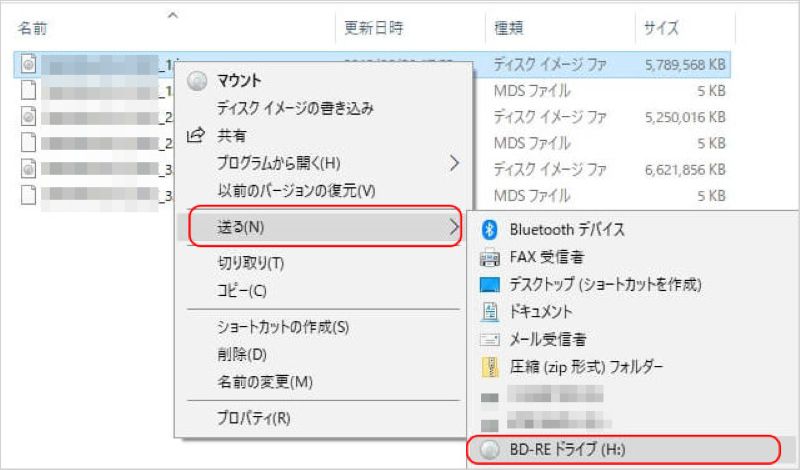Click the BD-RE drive disc icon
This screenshot has width=800, height=470.
tap(490, 450)
